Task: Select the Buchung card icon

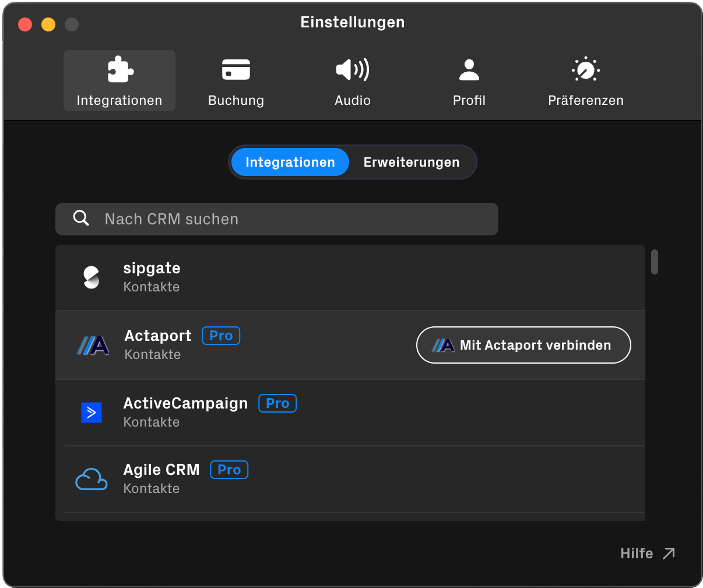Action: tap(235, 69)
